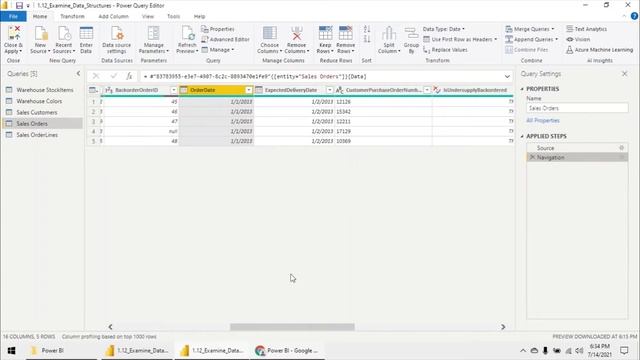
Task: Click the horizontal scrollbar thumb
Action: [292, 327]
